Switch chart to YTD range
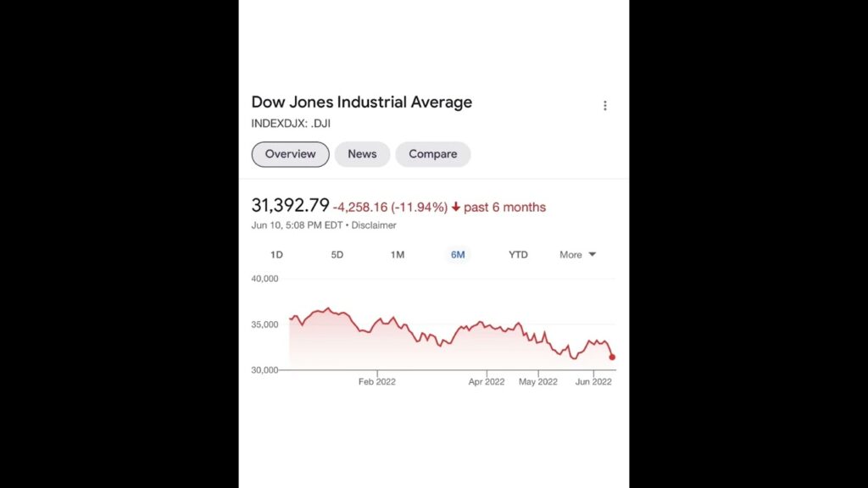 518,255
